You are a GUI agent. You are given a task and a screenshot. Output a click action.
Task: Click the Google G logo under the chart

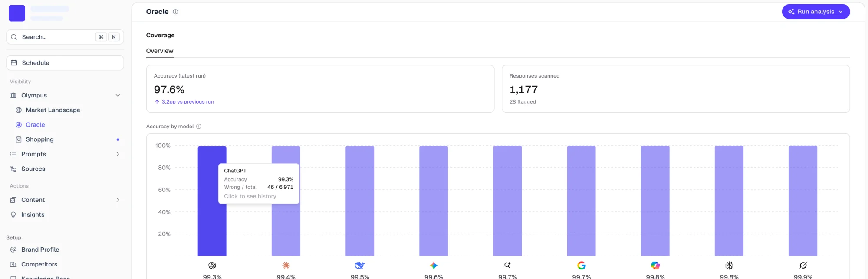coord(582,266)
